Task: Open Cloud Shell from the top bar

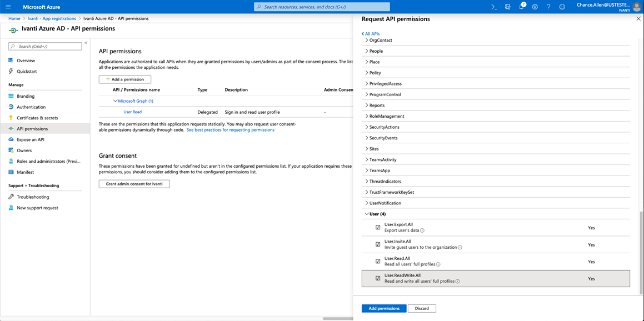Action: tap(493, 7)
